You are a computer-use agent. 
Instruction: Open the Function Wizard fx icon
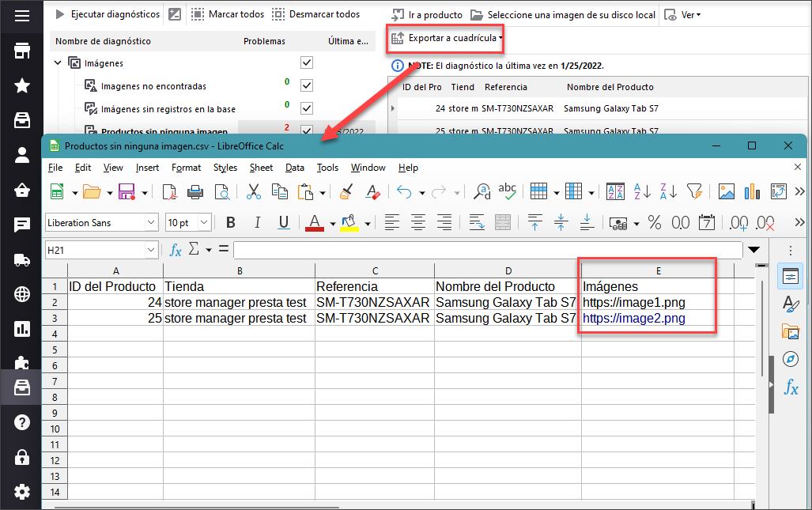(x=176, y=251)
